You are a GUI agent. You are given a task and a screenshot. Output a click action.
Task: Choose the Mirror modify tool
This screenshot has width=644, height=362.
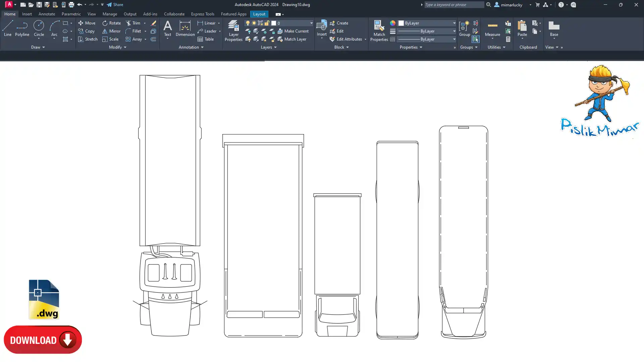pyautogui.click(x=111, y=31)
